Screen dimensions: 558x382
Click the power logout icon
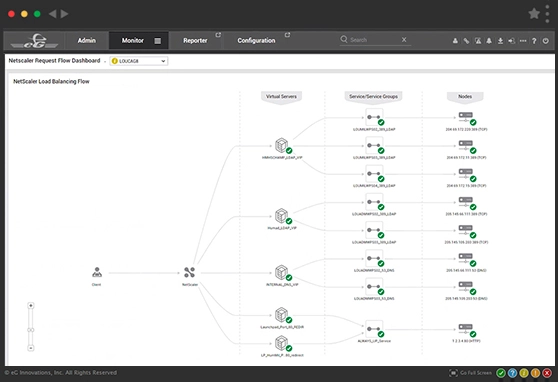point(546,41)
